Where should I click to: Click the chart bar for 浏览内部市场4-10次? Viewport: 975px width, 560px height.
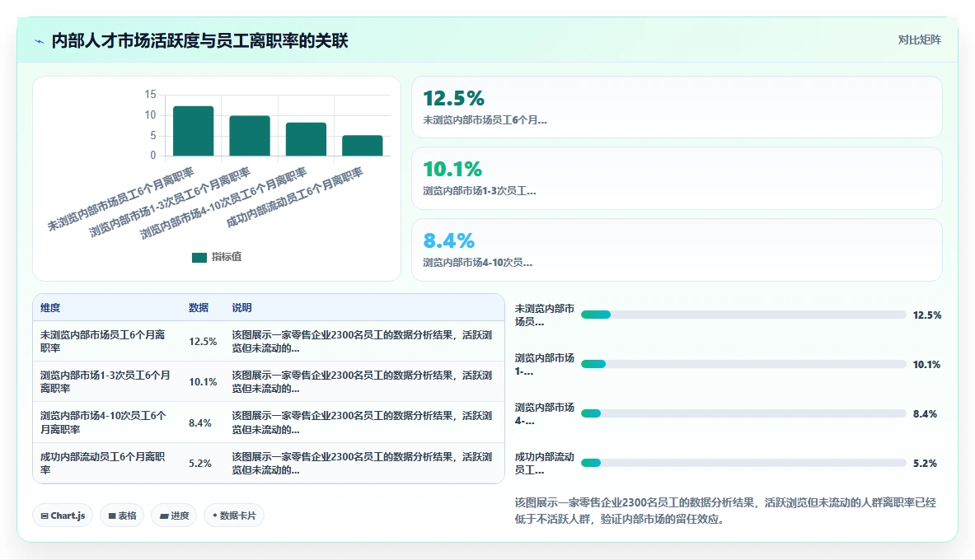[x=306, y=139]
